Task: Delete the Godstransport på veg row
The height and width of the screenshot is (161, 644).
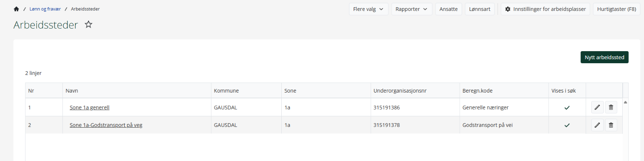Action: click(611, 125)
